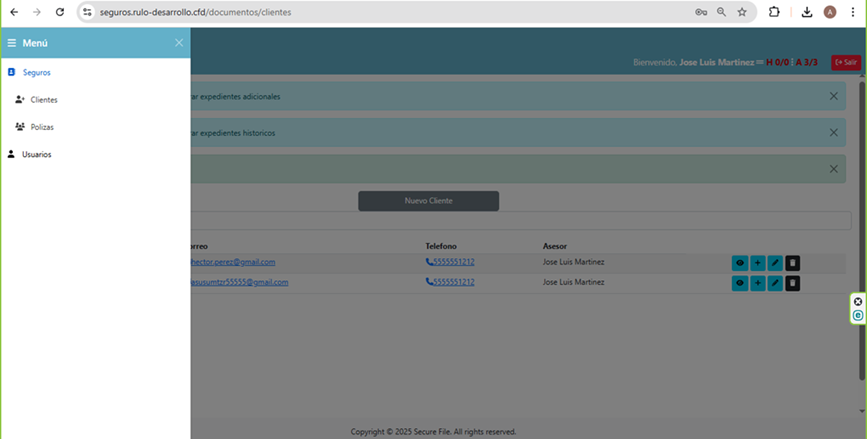
Task: Open Seguros in the side menu
Action: (36, 73)
